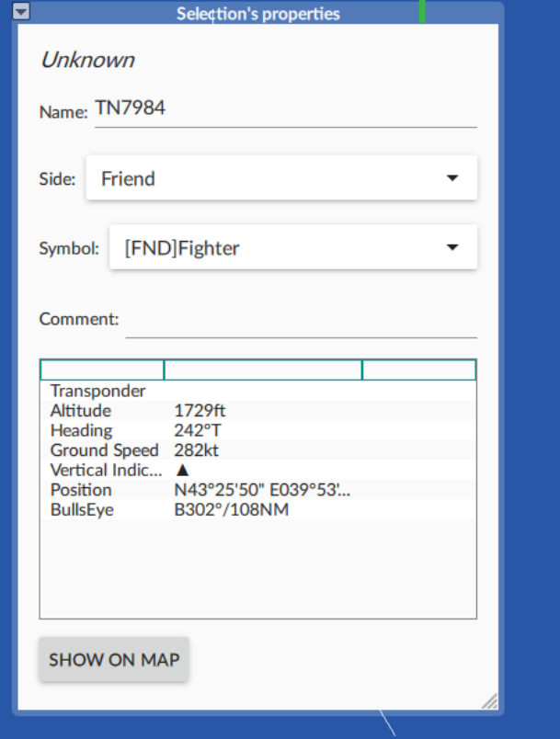Select the Ground Speed row label
This screenshot has width=560, height=739.
105,450
